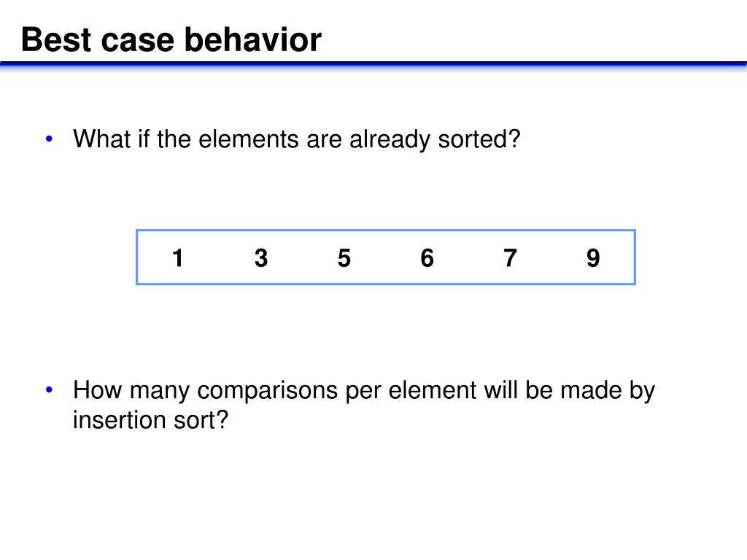
Task: Click the word "elements" in the first bullet
Action: click(248, 139)
